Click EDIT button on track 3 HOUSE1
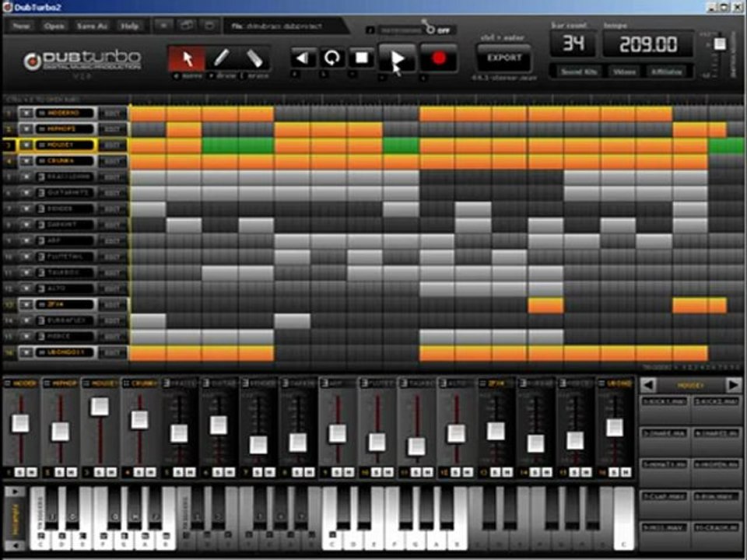This screenshot has width=747, height=560. [x=112, y=145]
